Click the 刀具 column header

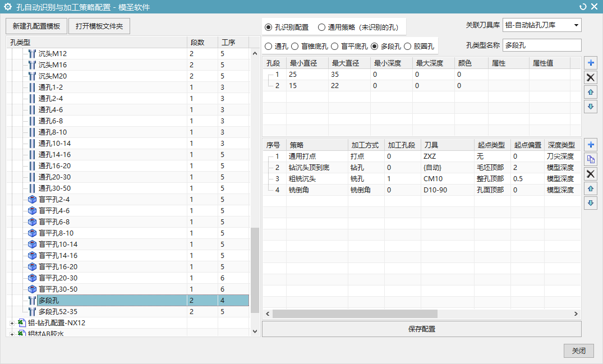click(x=448, y=145)
